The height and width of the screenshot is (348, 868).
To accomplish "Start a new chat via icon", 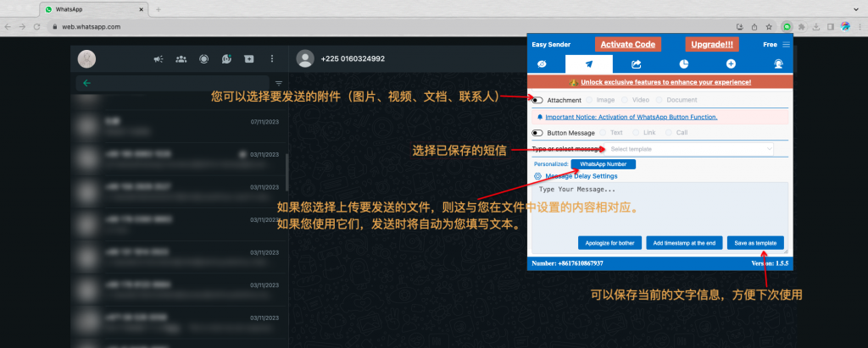I will pyautogui.click(x=249, y=58).
